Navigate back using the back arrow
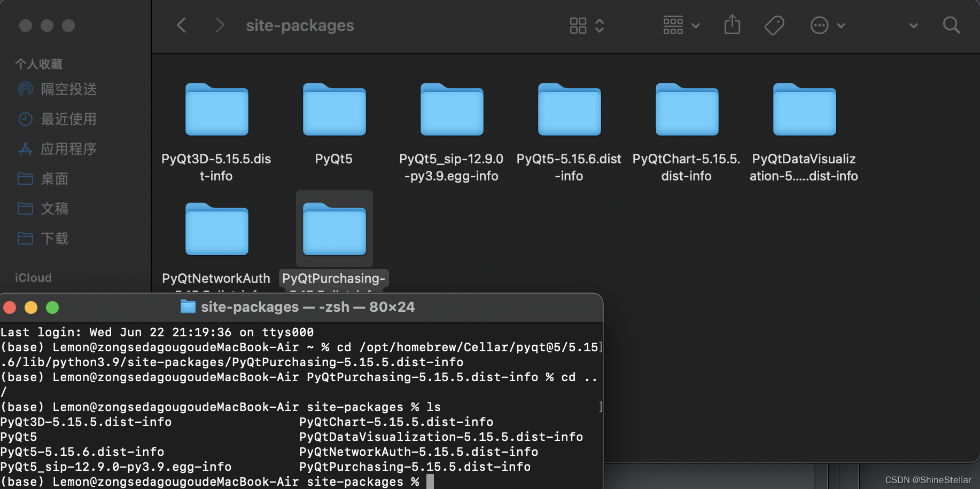The image size is (980, 489). (x=181, y=25)
